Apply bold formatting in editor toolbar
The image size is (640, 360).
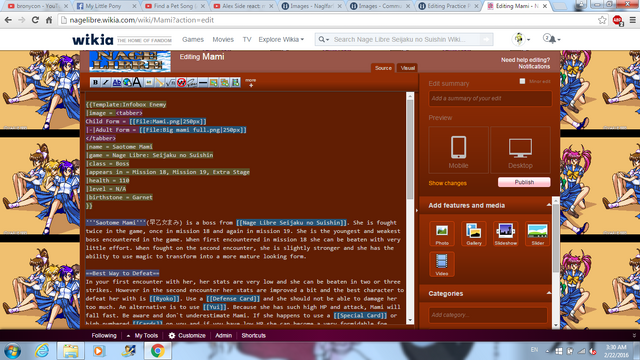[x=95, y=82]
